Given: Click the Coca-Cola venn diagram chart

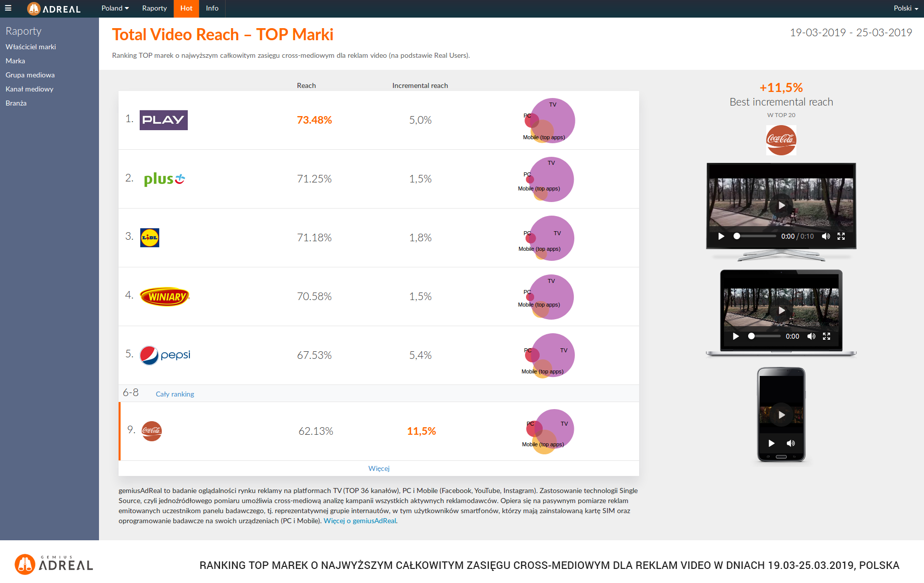Looking at the screenshot, I should coord(548,432).
